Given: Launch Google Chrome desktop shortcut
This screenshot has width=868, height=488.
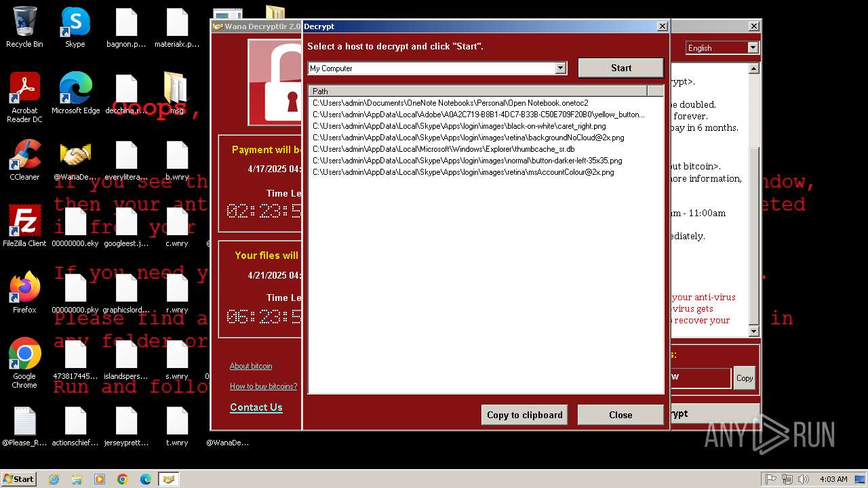Looking at the screenshot, I should (24, 363).
